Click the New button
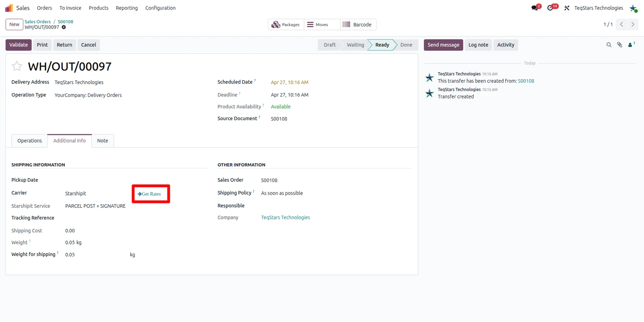Image resolution: width=644 pixels, height=322 pixels. [14, 25]
